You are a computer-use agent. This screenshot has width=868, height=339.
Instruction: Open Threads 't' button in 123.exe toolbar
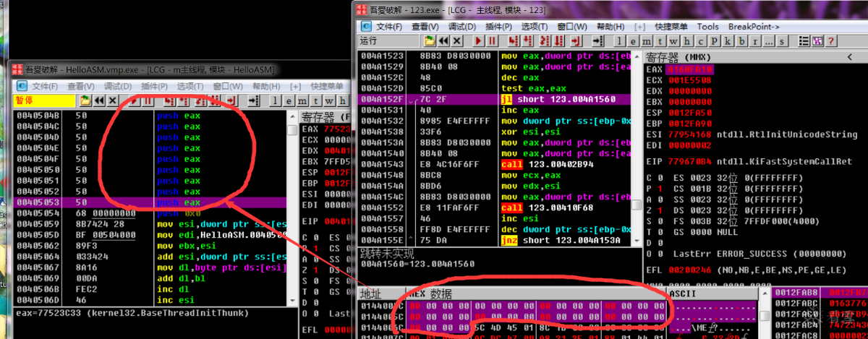point(660,40)
